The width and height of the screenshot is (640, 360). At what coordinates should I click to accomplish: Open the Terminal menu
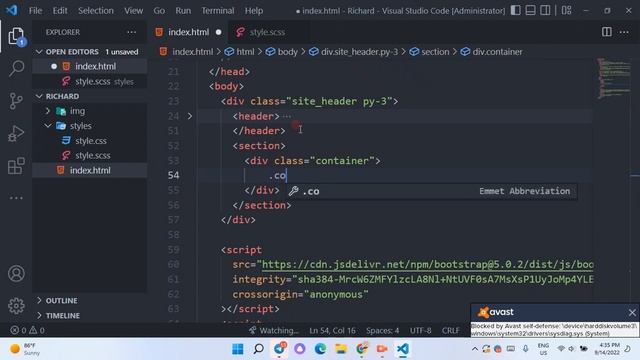(x=218, y=11)
